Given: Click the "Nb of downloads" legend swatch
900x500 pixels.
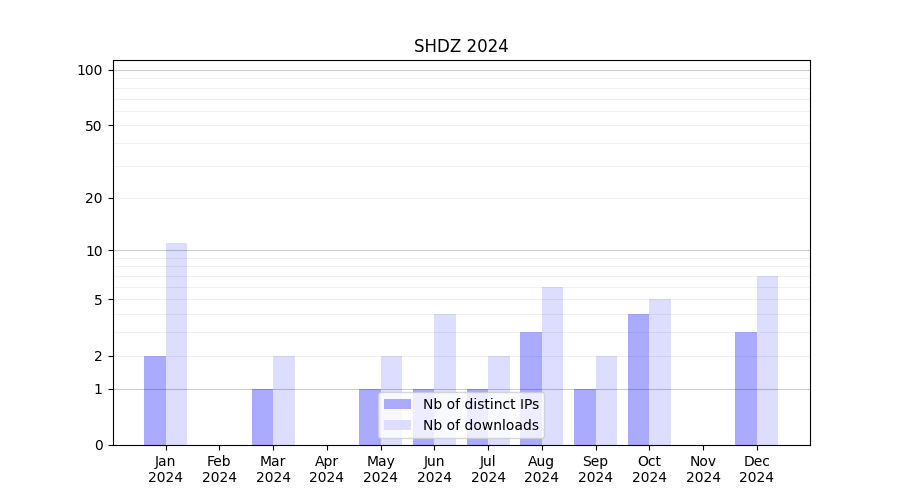Looking at the screenshot, I should point(397,425).
